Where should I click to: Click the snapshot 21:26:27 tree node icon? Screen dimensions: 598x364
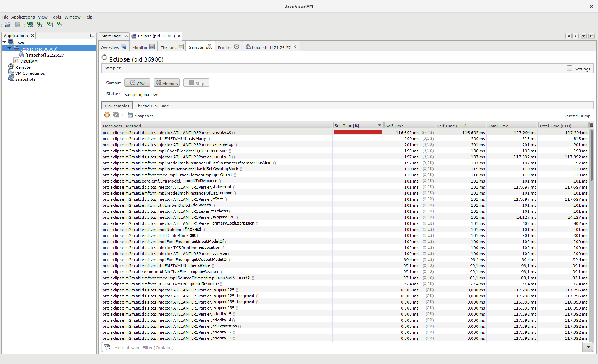coord(21,54)
